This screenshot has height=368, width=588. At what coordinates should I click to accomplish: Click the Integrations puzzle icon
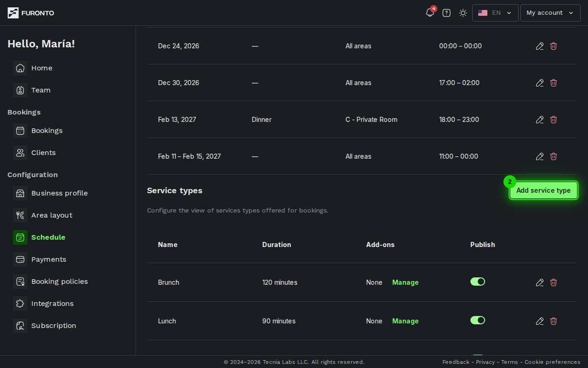(x=20, y=304)
